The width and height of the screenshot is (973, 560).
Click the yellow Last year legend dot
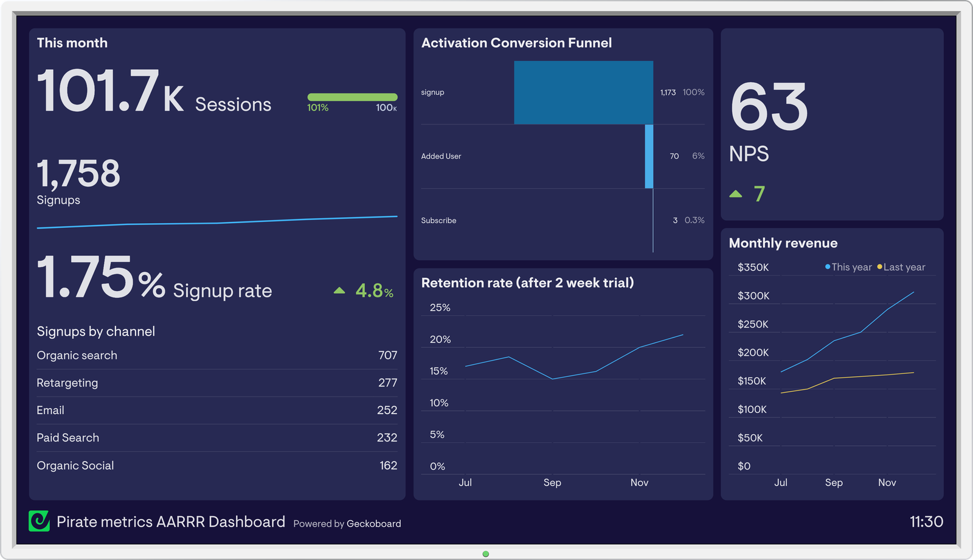(x=879, y=266)
